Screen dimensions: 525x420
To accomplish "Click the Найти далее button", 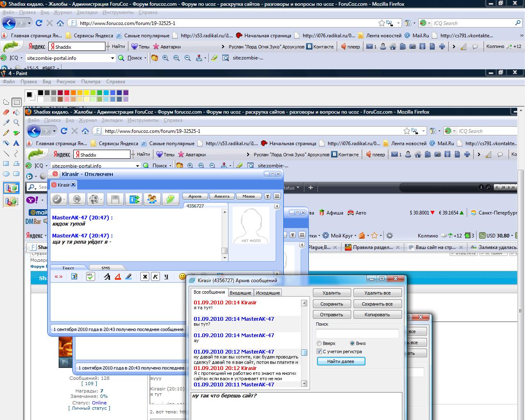I will 341,361.
